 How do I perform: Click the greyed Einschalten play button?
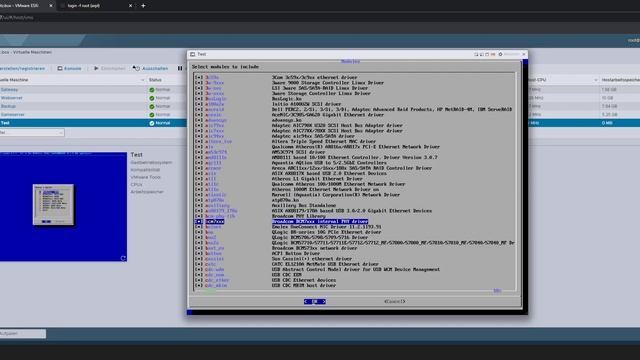point(109,68)
